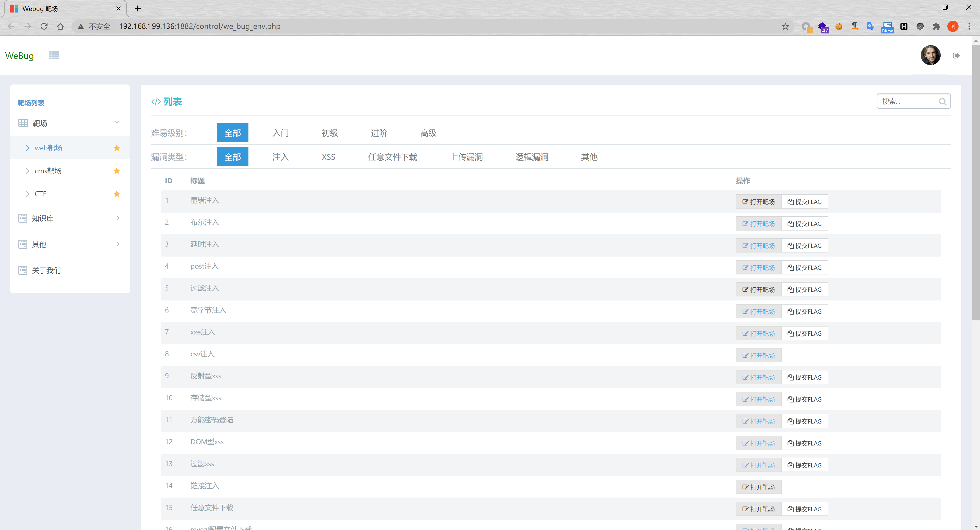
Task: Toggle the CTF favorite star
Action: (117, 194)
